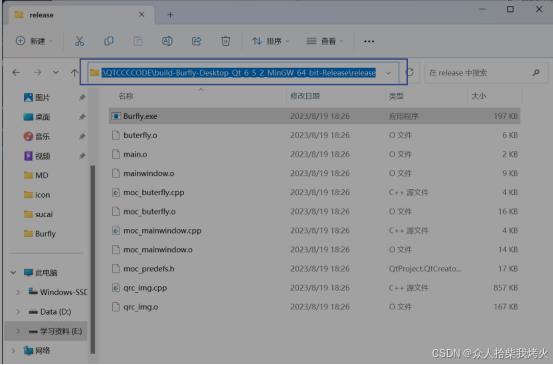Unpin 图片 using its pin icon
553x365 pixels.
tap(82, 98)
